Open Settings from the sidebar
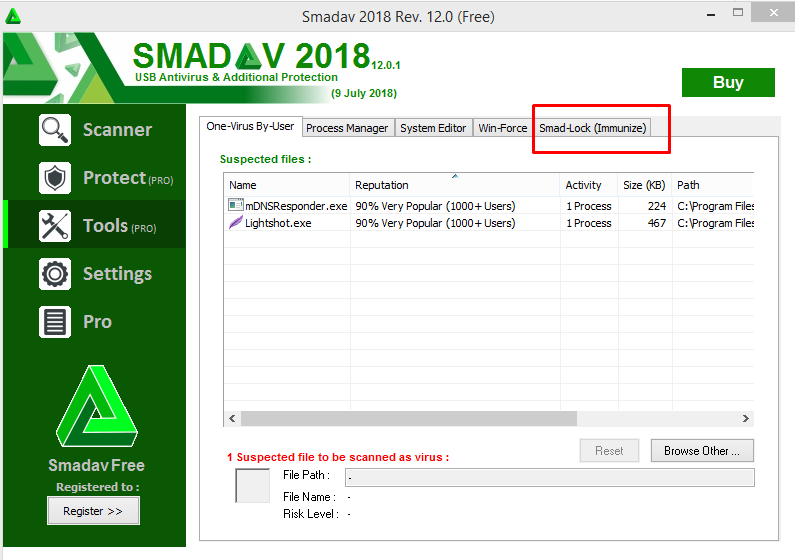This screenshot has width=795, height=560. click(95, 274)
